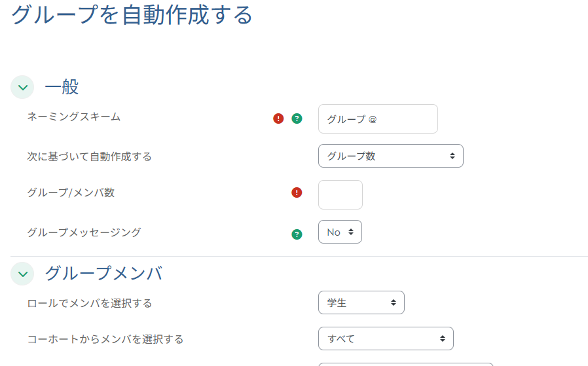Open the green help icon for ネーミングスキーム
The height and width of the screenshot is (366, 588).
click(x=297, y=119)
